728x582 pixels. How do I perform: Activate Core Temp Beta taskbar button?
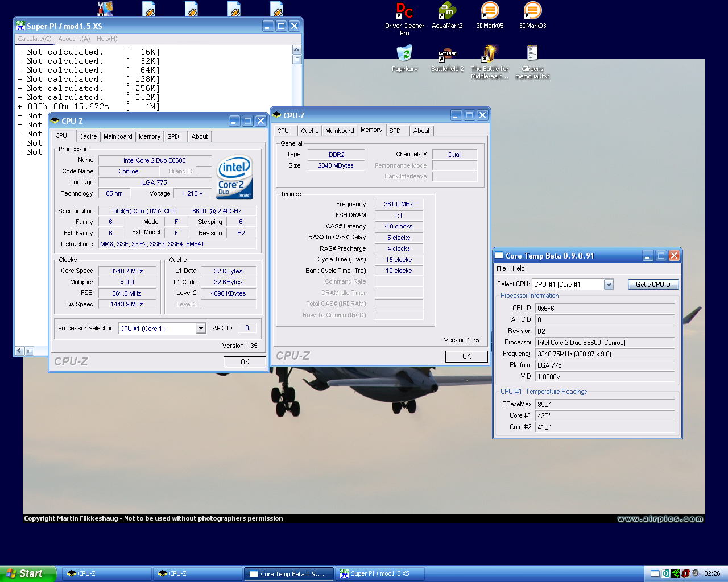[288, 573]
